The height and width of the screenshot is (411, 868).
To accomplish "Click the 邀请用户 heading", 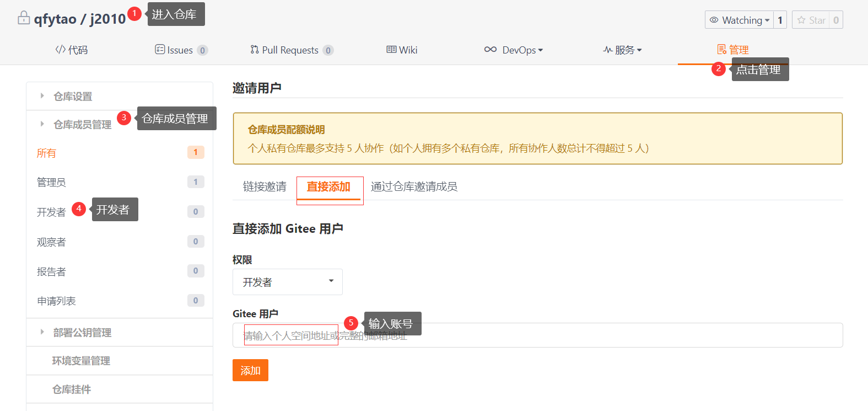I will coord(257,88).
